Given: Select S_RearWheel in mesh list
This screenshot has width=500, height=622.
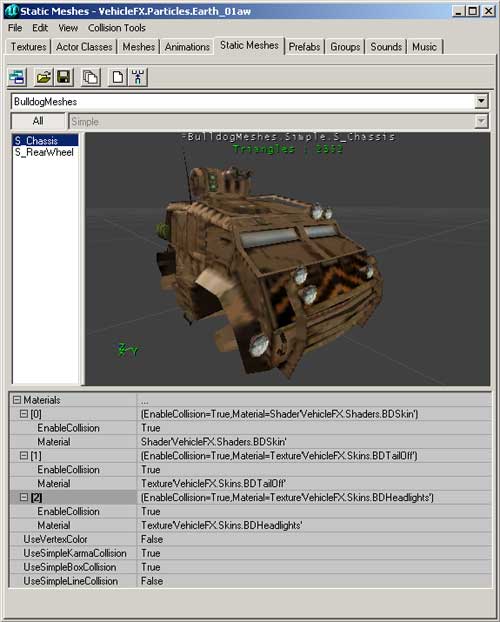Looking at the screenshot, I should 44,152.
